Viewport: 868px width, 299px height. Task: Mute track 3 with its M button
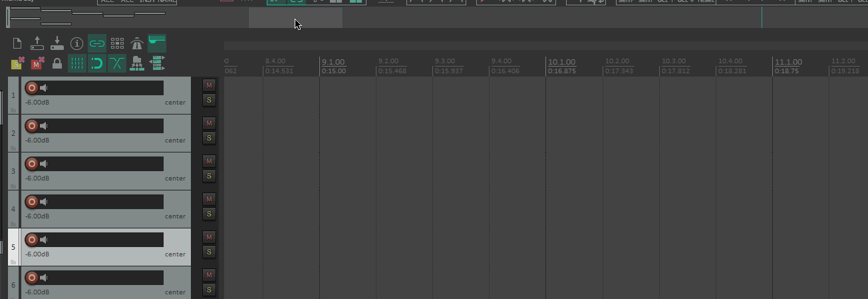(209, 161)
